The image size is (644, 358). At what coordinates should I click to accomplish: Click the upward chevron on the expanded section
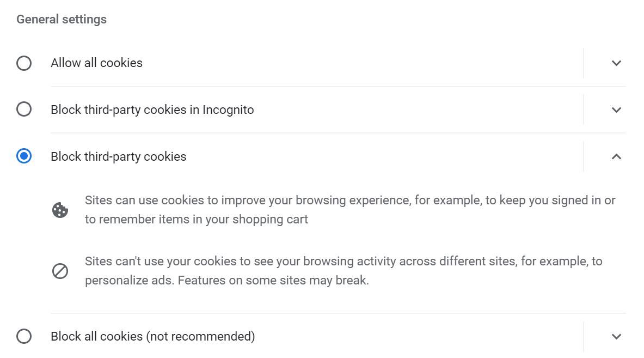tap(616, 156)
